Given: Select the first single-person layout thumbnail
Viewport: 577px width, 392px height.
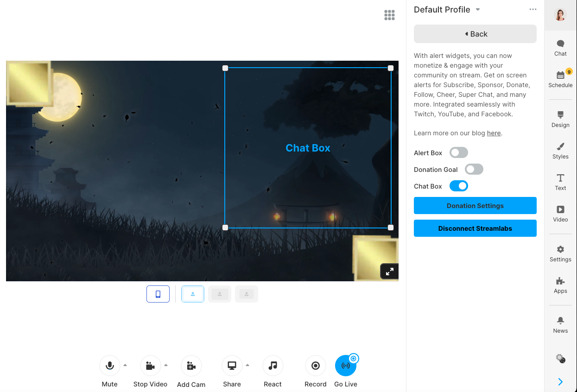Looking at the screenshot, I should pos(193,294).
